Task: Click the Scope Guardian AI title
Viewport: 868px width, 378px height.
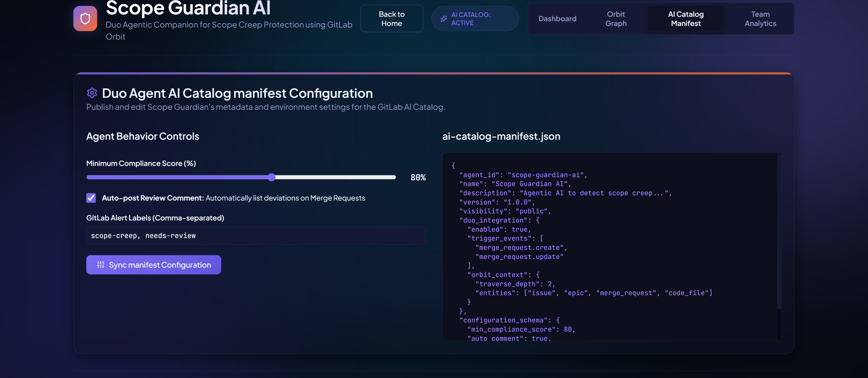Action: [x=188, y=8]
